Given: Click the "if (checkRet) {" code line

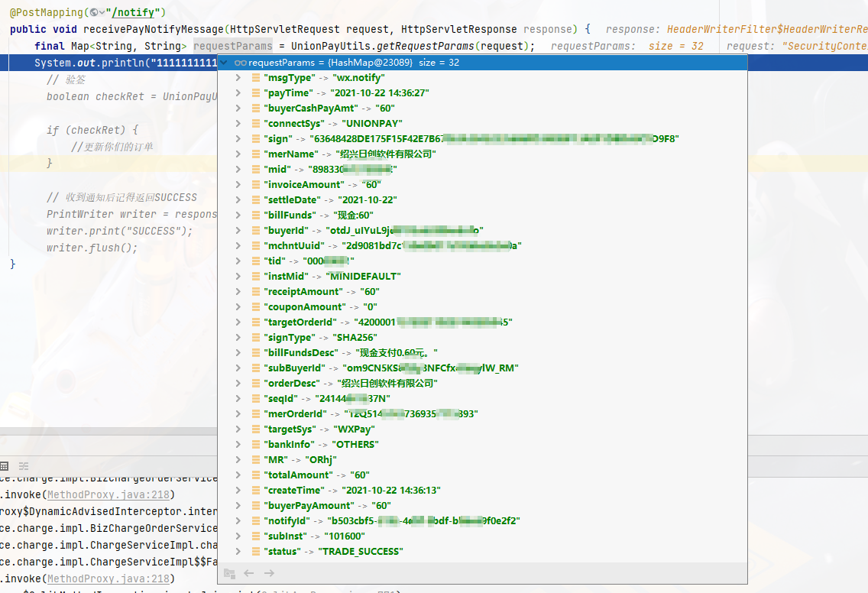Looking at the screenshot, I should 92,130.
